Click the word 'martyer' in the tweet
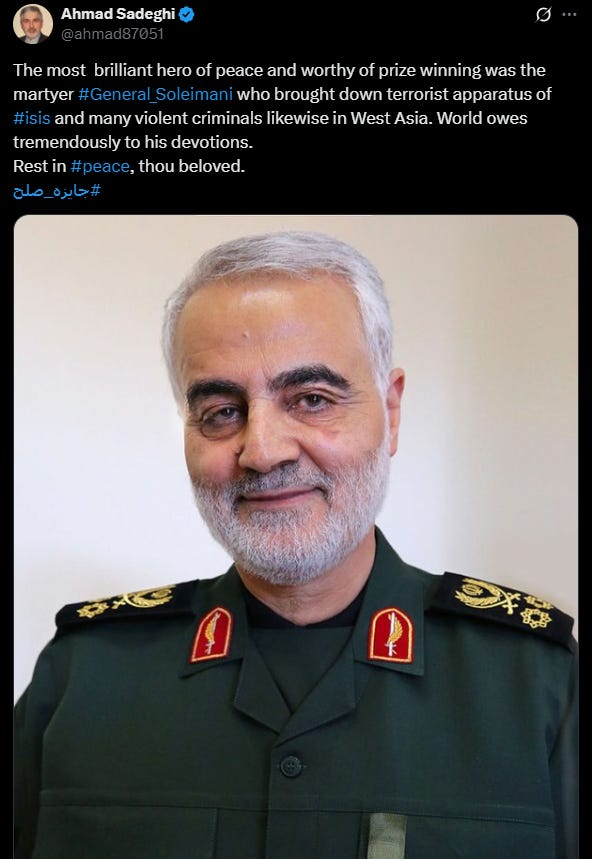 [43, 94]
